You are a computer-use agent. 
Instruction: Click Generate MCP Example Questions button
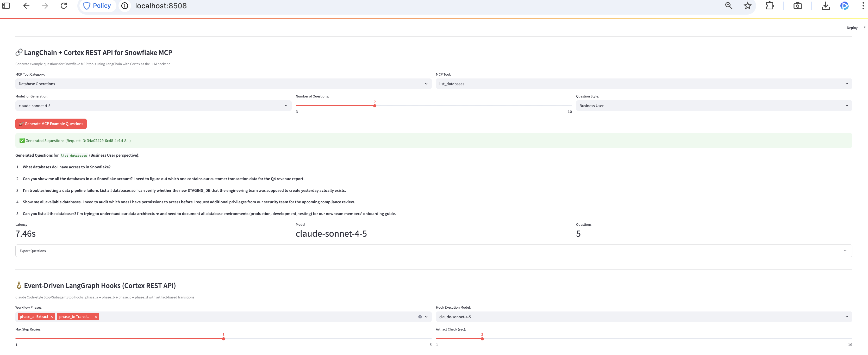(x=51, y=124)
